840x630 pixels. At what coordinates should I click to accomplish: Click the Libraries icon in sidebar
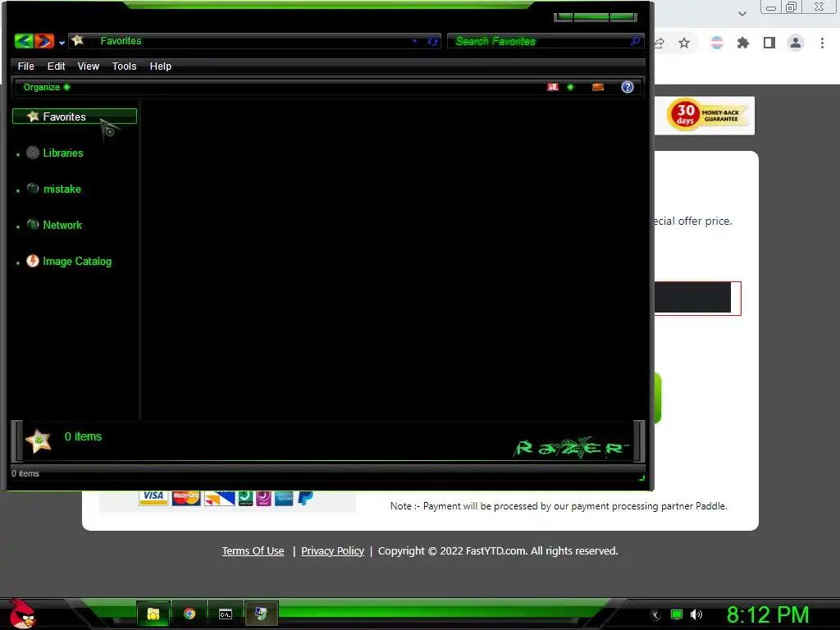[33, 153]
